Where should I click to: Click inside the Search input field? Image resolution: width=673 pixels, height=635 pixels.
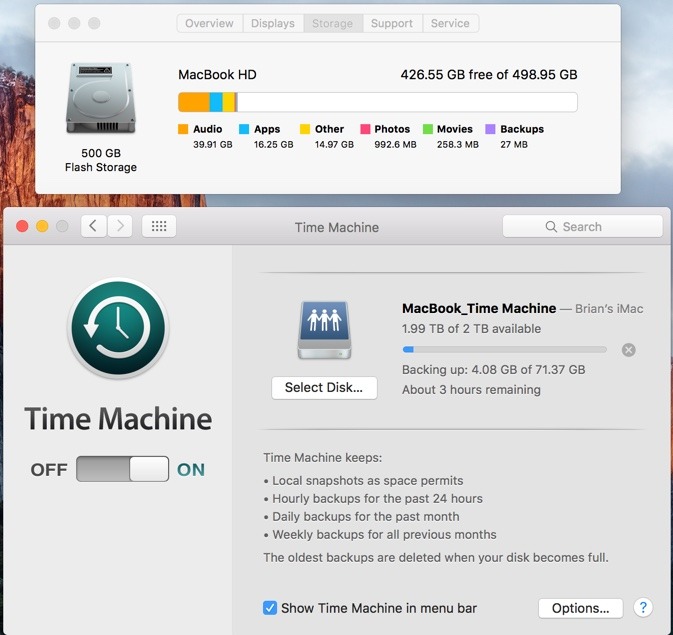coord(582,226)
